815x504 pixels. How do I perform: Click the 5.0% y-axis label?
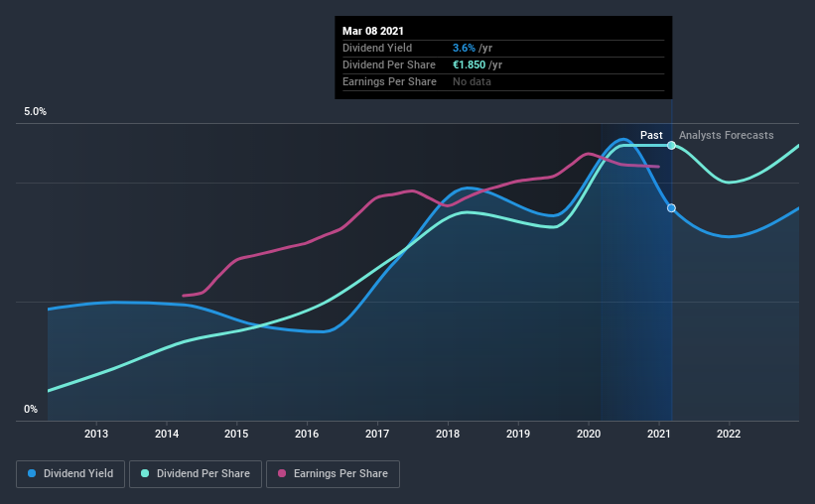click(35, 112)
